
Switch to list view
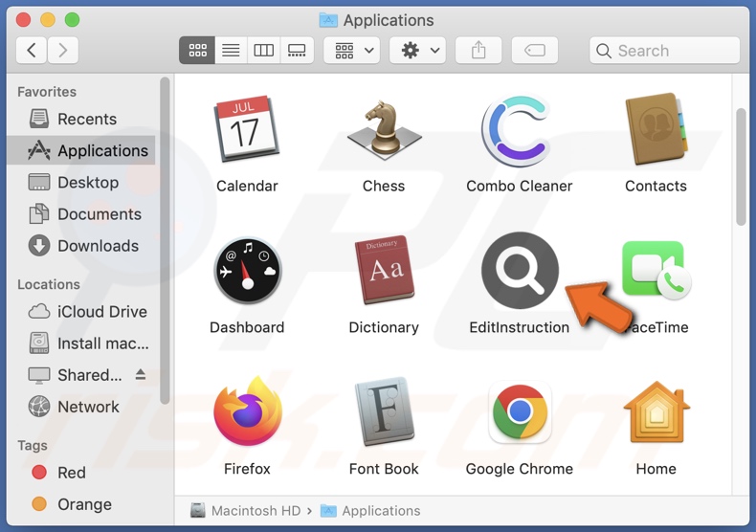click(x=231, y=50)
